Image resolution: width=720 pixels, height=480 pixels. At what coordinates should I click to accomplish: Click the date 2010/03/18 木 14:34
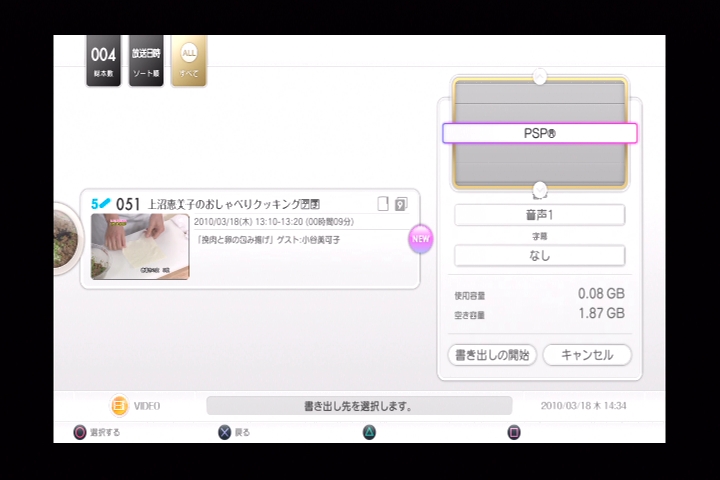pos(584,406)
